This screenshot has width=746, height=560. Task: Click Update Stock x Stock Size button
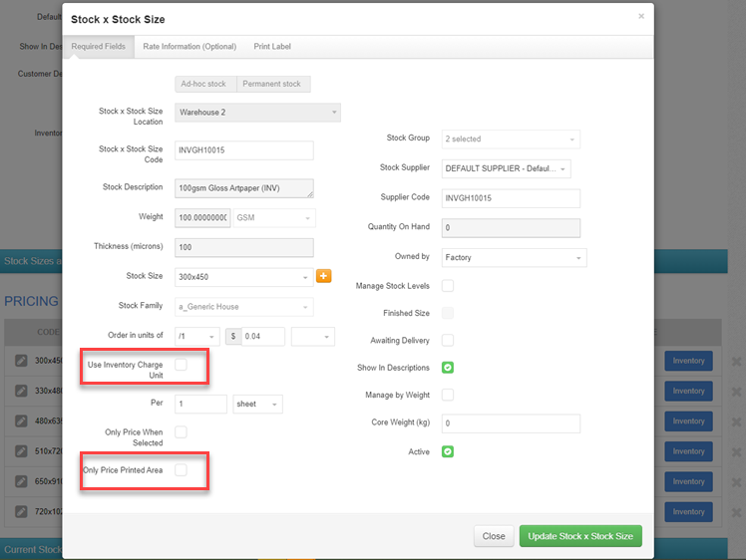click(580, 536)
